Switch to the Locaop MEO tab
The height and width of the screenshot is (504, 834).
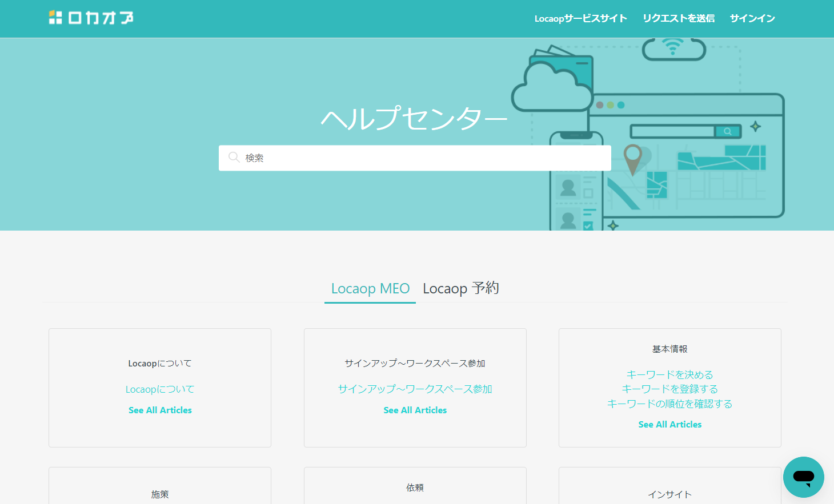[x=370, y=288]
